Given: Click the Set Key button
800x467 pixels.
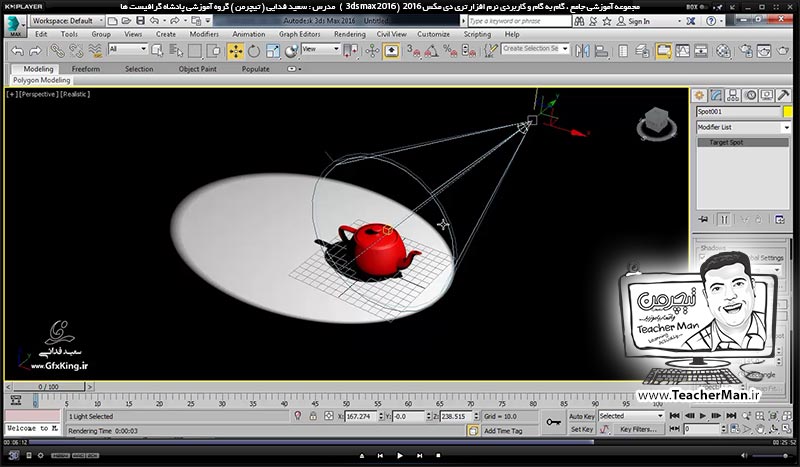Looking at the screenshot, I should click(x=582, y=429).
